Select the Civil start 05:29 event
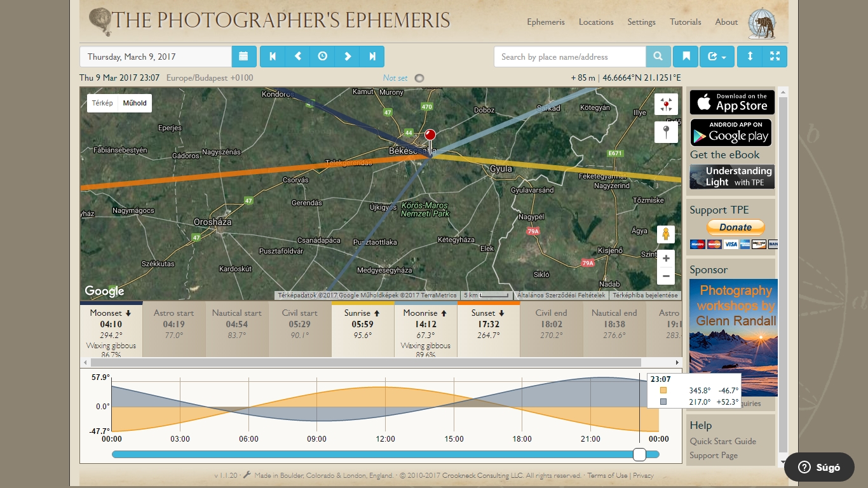The image size is (868, 488). (x=300, y=329)
